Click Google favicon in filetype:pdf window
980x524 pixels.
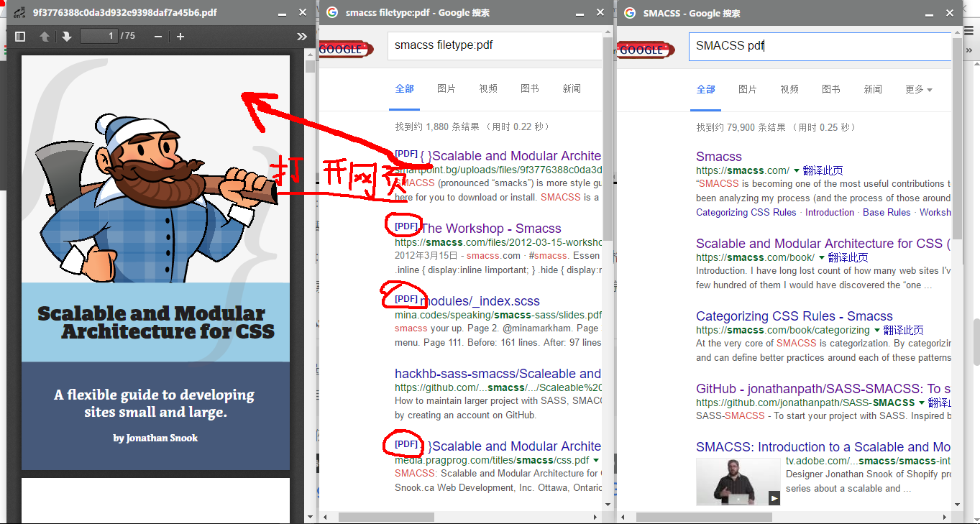[x=331, y=12]
